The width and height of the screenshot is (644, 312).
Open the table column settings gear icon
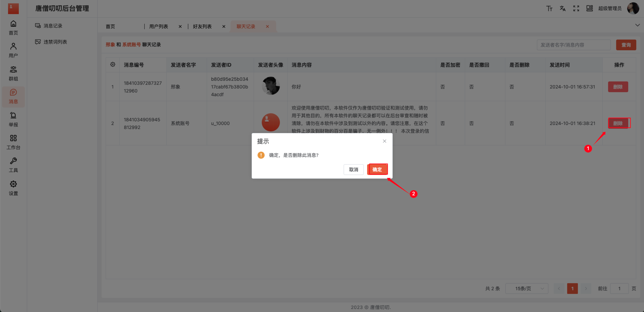(x=113, y=64)
